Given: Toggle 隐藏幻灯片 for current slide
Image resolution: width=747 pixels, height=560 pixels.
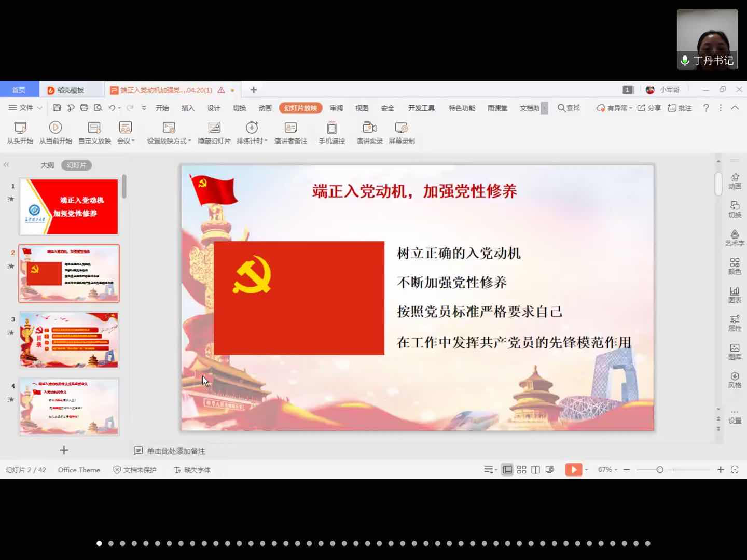Looking at the screenshot, I should pyautogui.click(x=214, y=132).
